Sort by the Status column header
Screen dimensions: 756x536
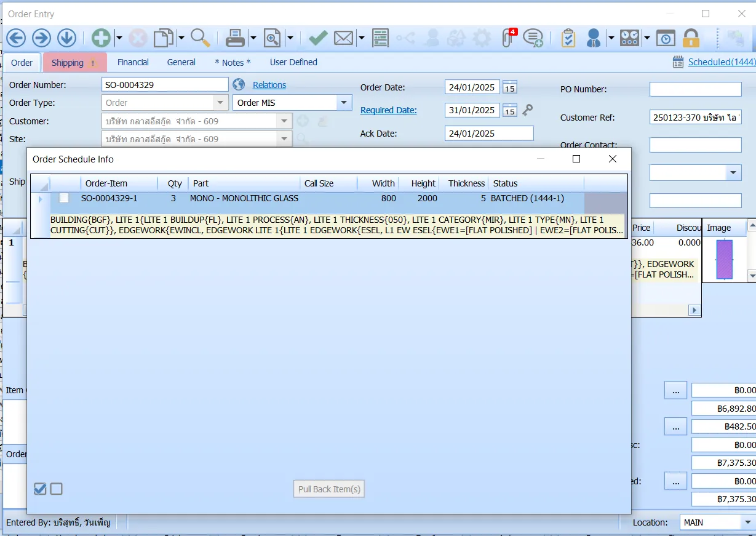pos(536,183)
